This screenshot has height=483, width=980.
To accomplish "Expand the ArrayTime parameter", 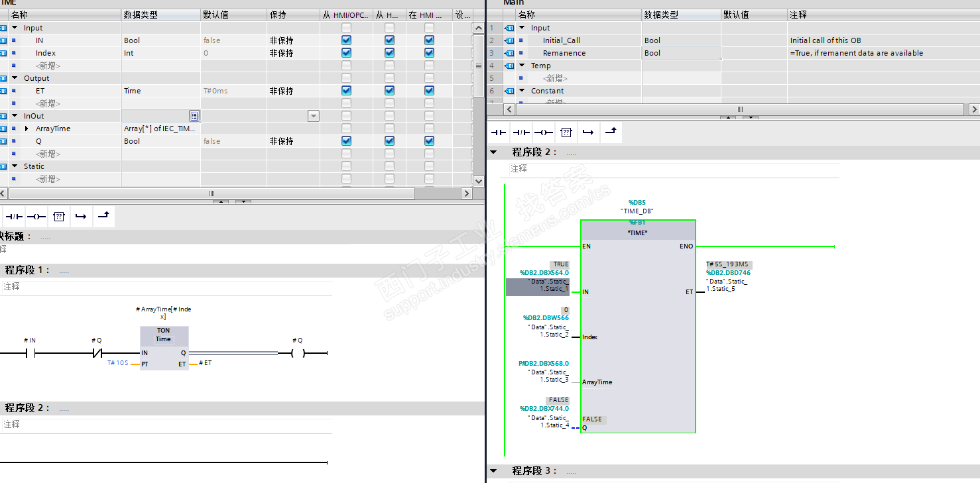I will pyautogui.click(x=27, y=129).
